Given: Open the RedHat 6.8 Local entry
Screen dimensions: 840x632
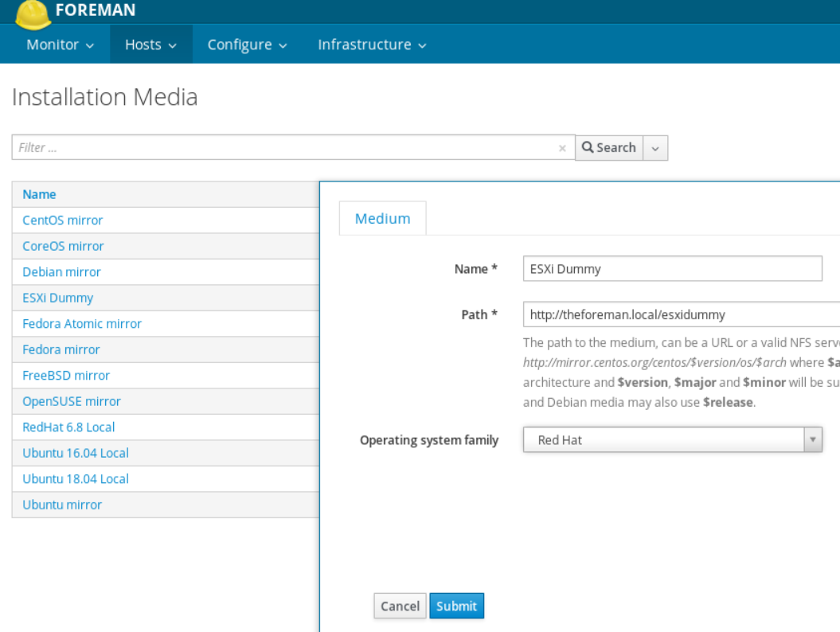Looking at the screenshot, I should pyautogui.click(x=68, y=427).
